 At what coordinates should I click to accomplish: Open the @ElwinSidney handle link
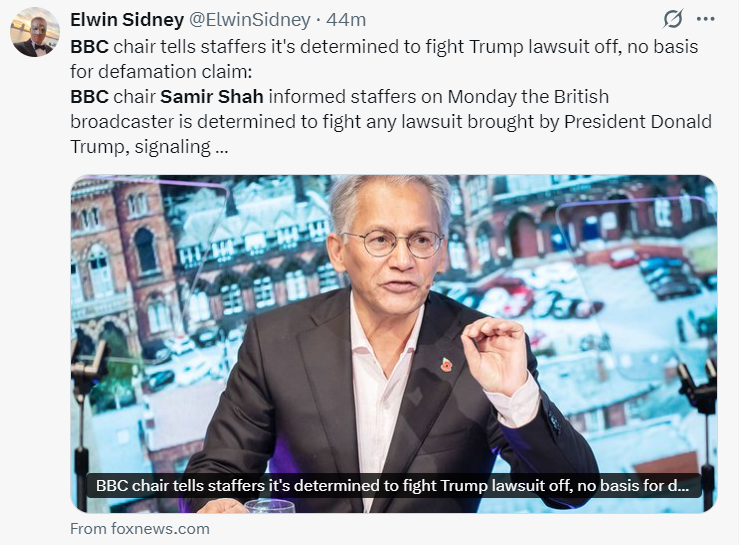(250, 20)
